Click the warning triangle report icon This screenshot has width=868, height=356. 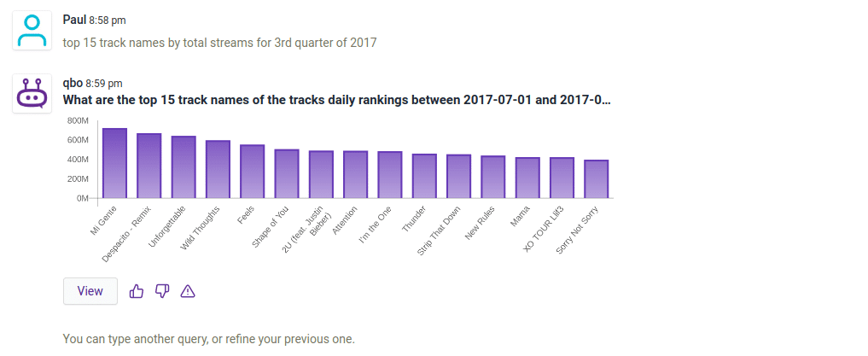pyautogui.click(x=188, y=291)
